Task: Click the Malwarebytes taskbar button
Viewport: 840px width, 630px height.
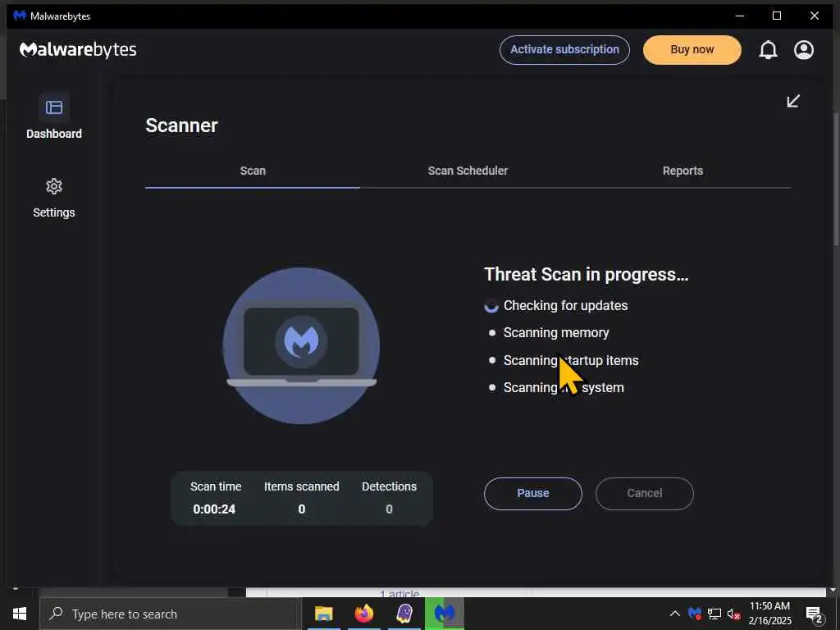Action: point(445,614)
